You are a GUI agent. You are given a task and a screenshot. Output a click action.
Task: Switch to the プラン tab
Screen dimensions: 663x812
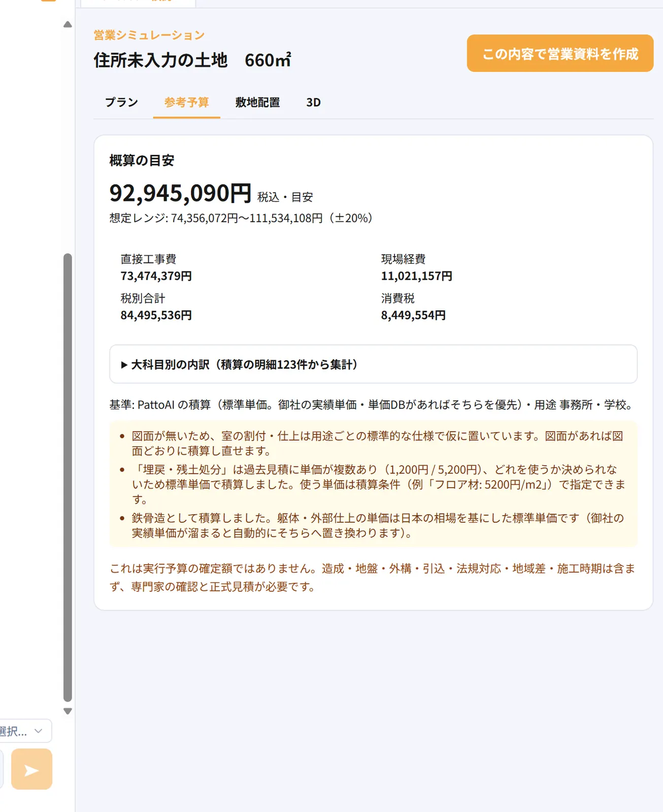(x=121, y=103)
